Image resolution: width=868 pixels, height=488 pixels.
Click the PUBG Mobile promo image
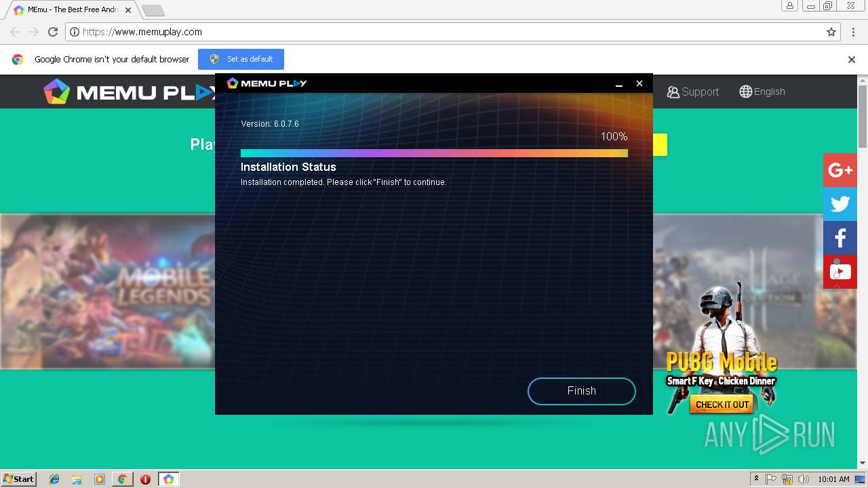721,349
